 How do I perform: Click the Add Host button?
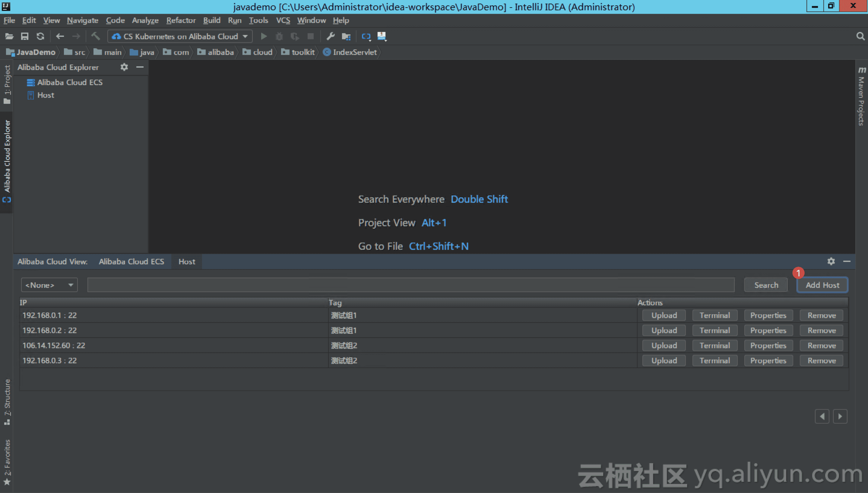[x=823, y=284]
